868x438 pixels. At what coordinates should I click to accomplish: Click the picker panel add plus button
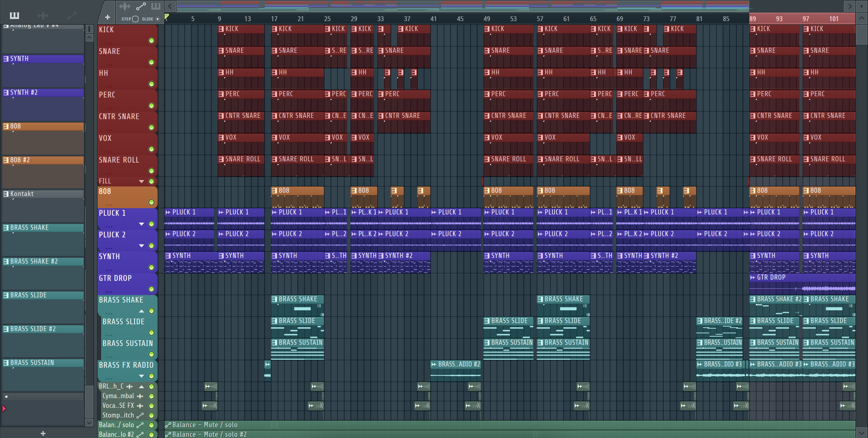coord(43,433)
